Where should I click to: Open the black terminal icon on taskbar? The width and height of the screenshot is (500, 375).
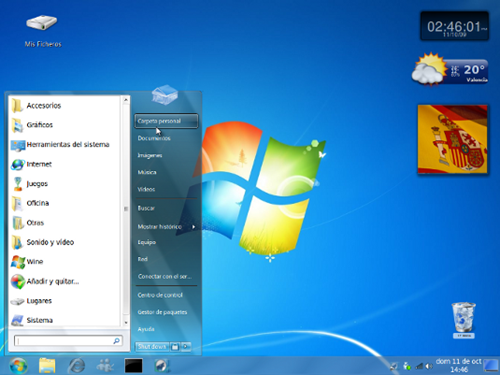[x=133, y=366]
